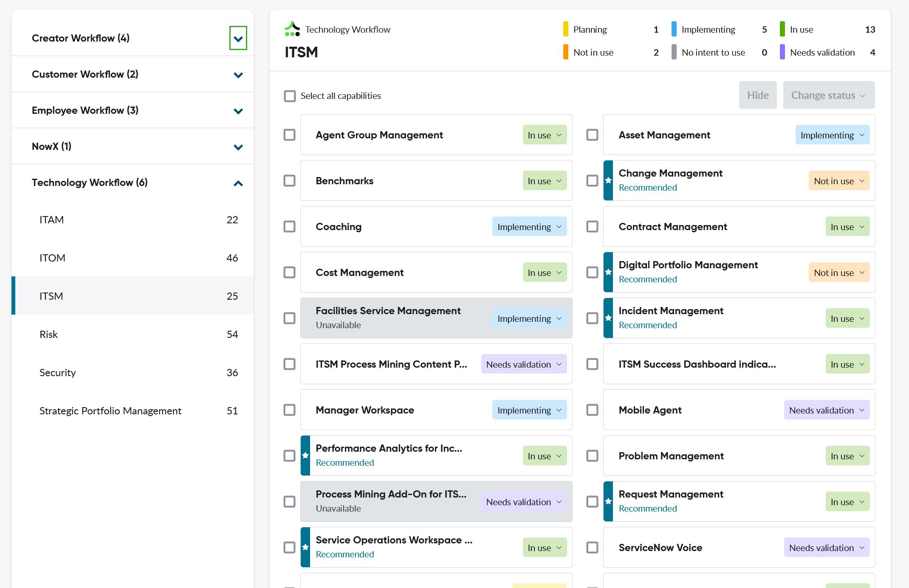Image resolution: width=909 pixels, height=588 pixels.
Task: Expand the Employee Workflow section
Action: point(238,111)
